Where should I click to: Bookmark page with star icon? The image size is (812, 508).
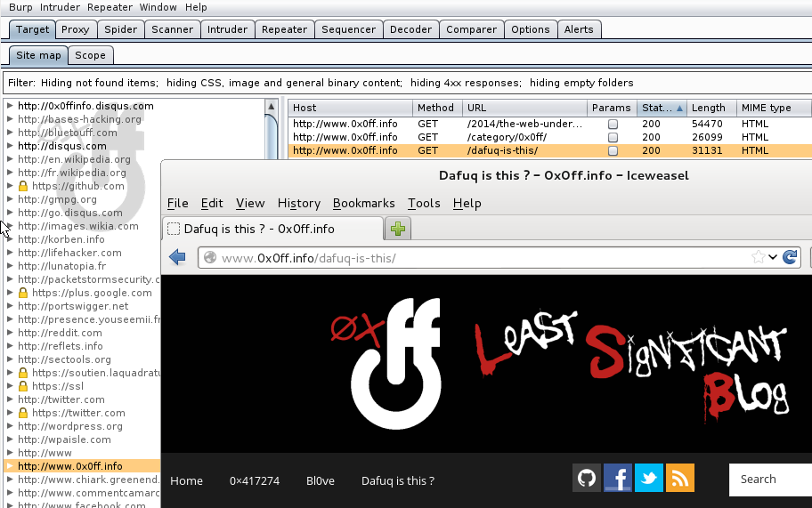[759, 257]
